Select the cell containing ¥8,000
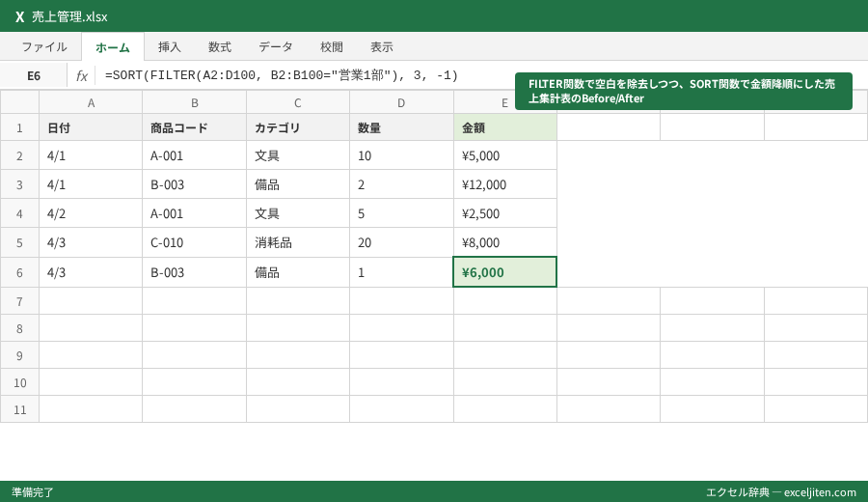 [x=504, y=242]
